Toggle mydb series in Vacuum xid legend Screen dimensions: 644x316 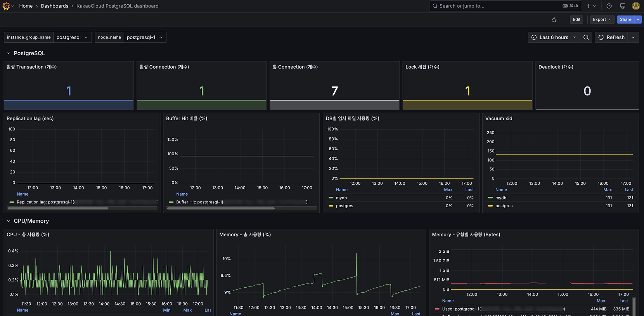pyautogui.click(x=500, y=198)
